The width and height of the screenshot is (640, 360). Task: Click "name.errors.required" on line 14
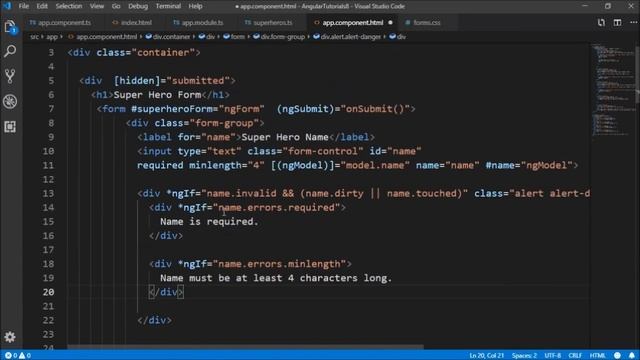pos(276,208)
